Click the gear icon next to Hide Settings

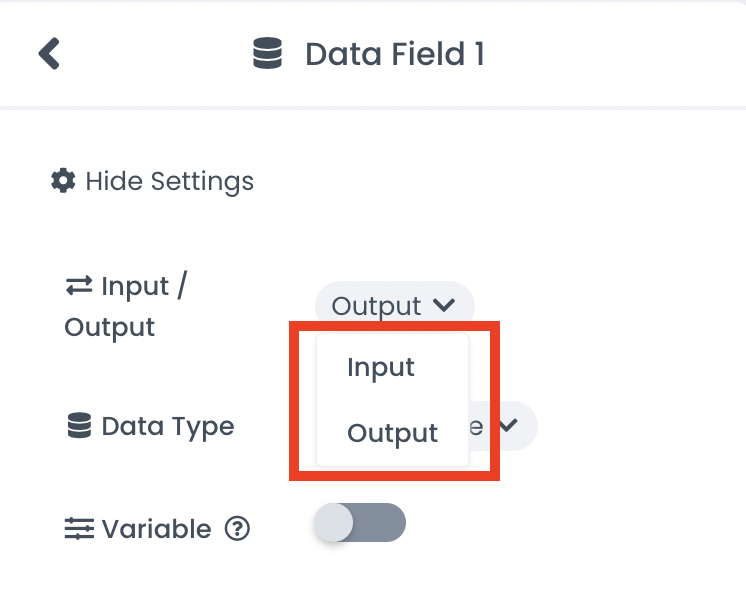(63, 181)
